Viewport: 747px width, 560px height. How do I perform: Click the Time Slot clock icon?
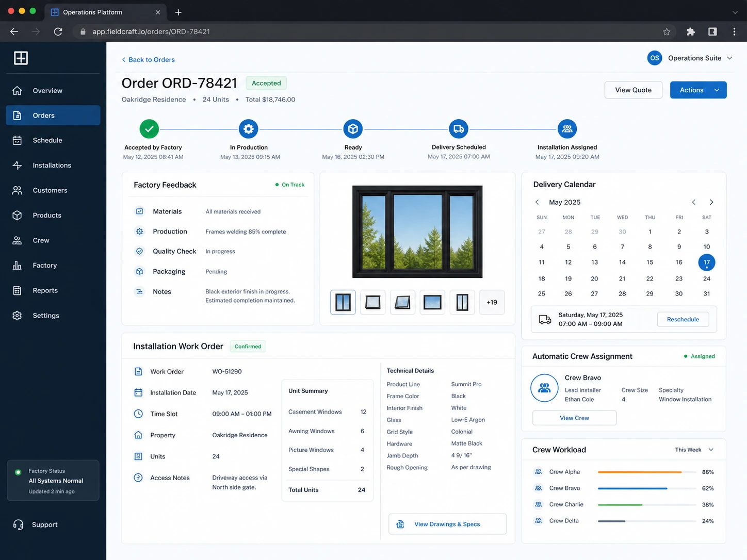[x=138, y=414]
